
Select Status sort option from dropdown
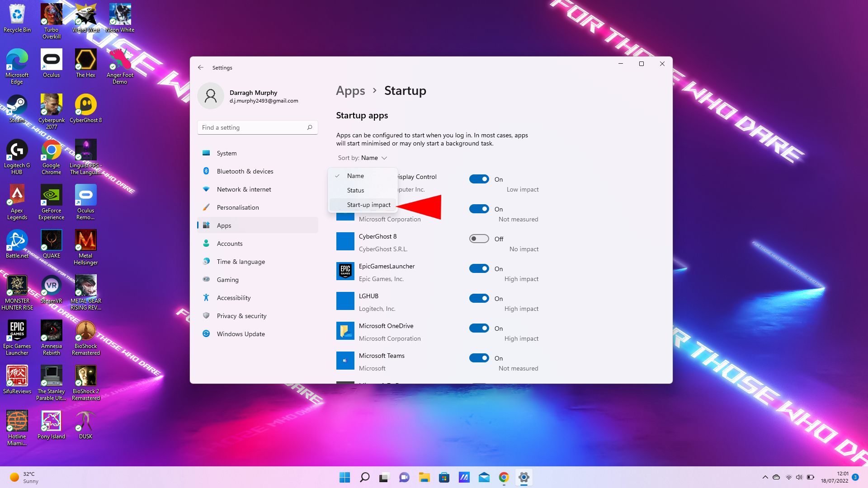(x=356, y=189)
